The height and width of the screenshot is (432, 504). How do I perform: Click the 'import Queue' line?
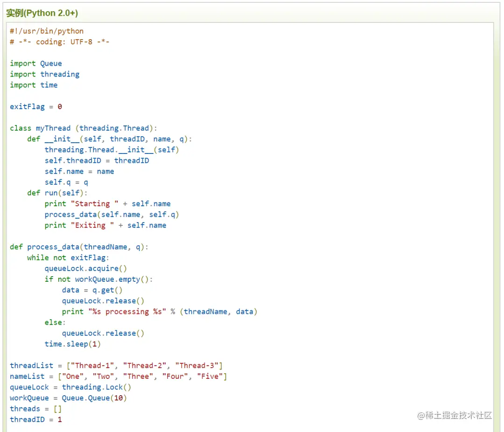[35, 63]
